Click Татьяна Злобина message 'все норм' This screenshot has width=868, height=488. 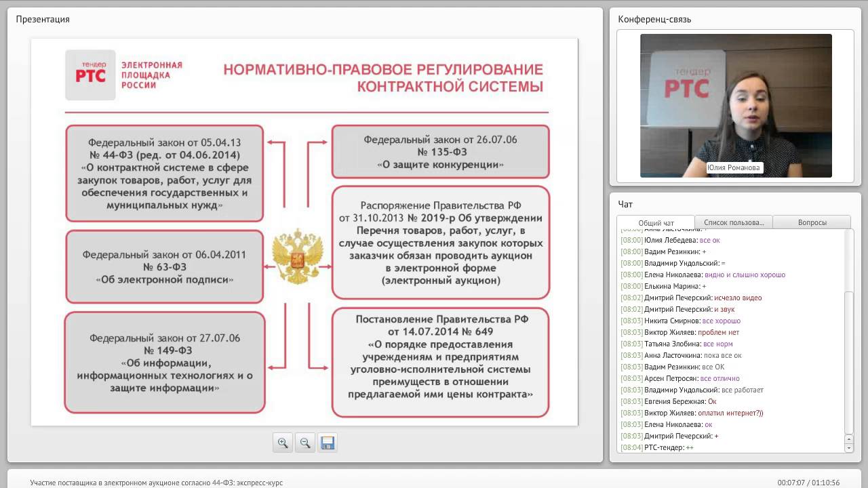(718, 344)
